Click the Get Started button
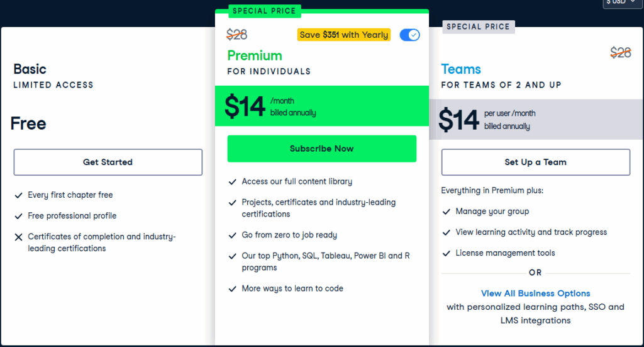Screen dimensions: 644x347 (x=108, y=162)
